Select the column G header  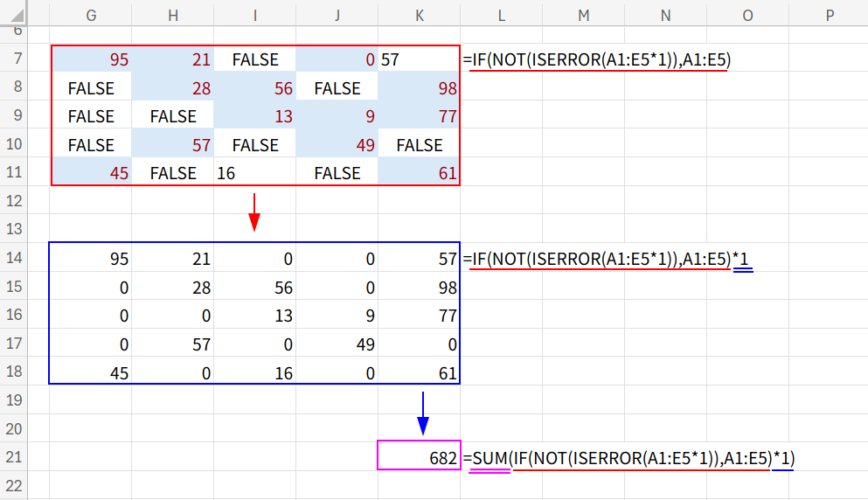(91, 14)
